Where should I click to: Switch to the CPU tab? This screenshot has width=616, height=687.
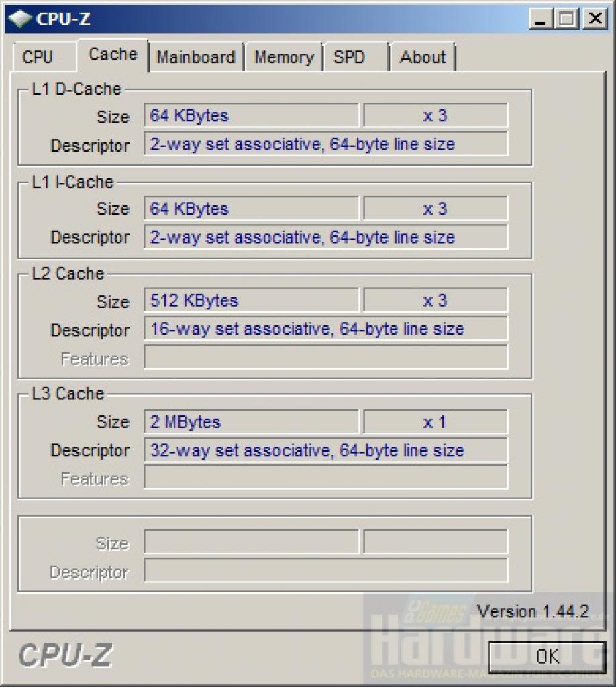pyautogui.click(x=44, y=57)
